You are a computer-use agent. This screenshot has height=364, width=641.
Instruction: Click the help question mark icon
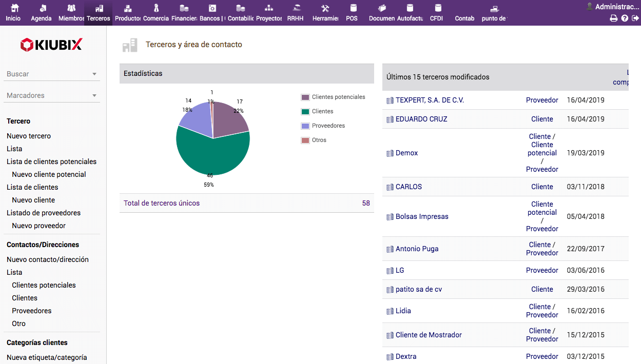[x=625, y=18]
